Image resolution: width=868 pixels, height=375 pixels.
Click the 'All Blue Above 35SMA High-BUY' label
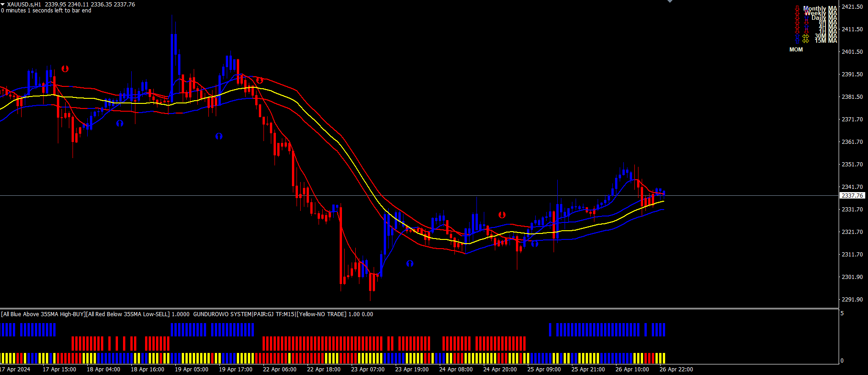coord(44,314)
